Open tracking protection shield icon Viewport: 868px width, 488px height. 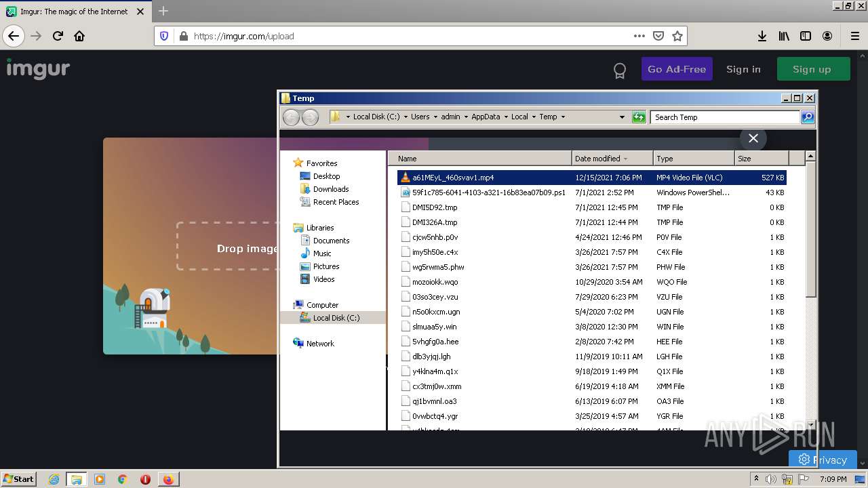tap(163, 36)
